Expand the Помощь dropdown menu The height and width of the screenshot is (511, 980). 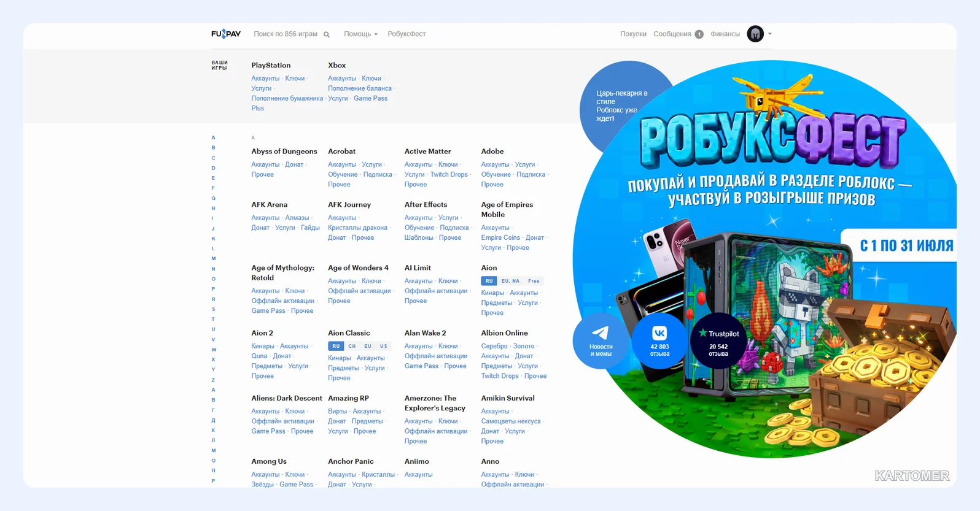point(360,34)
